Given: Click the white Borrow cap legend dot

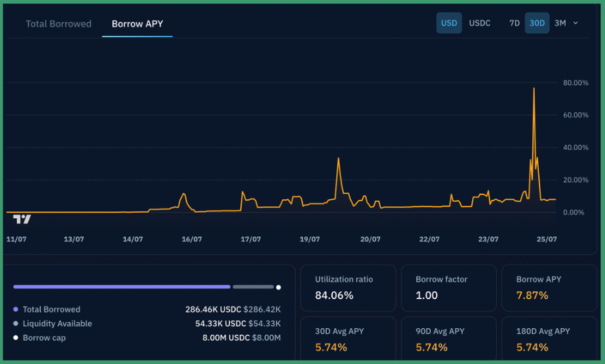Looking at the screenshot, I should point(16,338).
